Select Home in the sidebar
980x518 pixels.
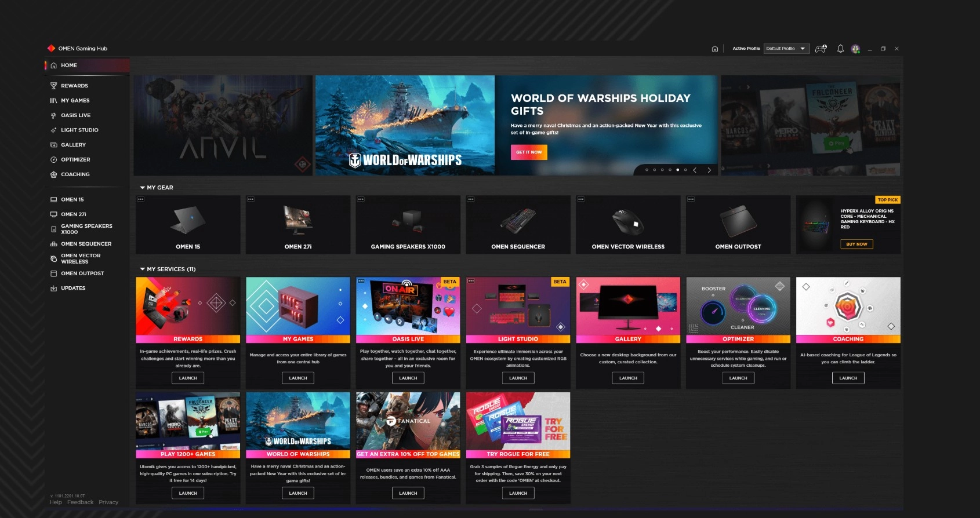[87, 65]
